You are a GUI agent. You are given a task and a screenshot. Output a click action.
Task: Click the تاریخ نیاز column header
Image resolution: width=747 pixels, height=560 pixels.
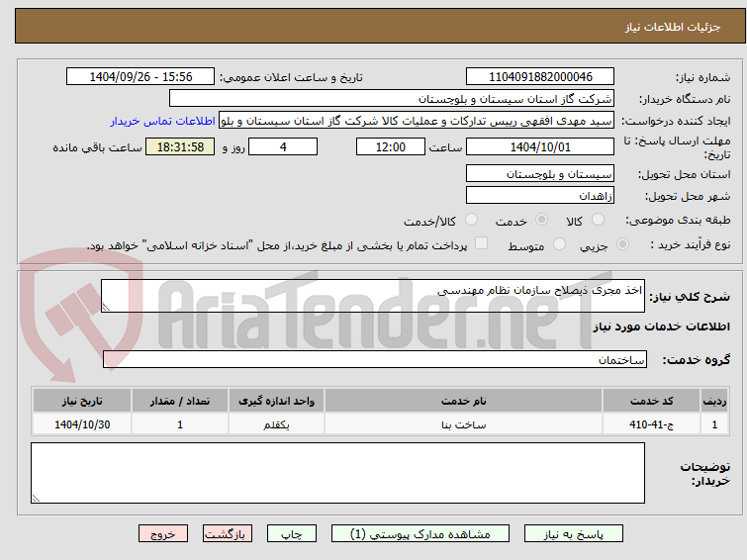click(x=82, y=401)
